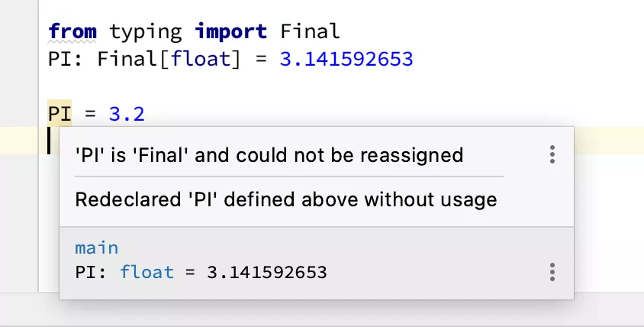The width and height of the screenshot is (644, 327).
Task: Click the three-dot icon beside the PI float signature
Action: pyautogui.click(x=552, y=272)
